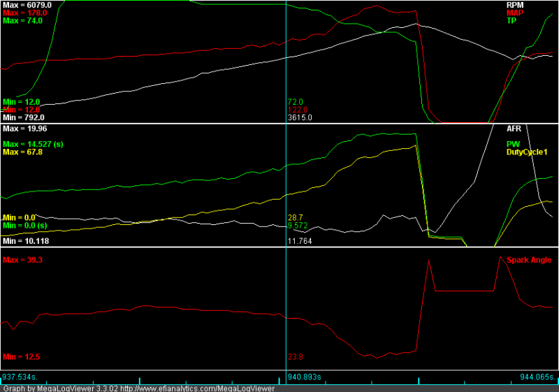559x392 pixels.
Task: Click the efianalytics.com MegaLogViewer URL text
Action: point(198,389)
